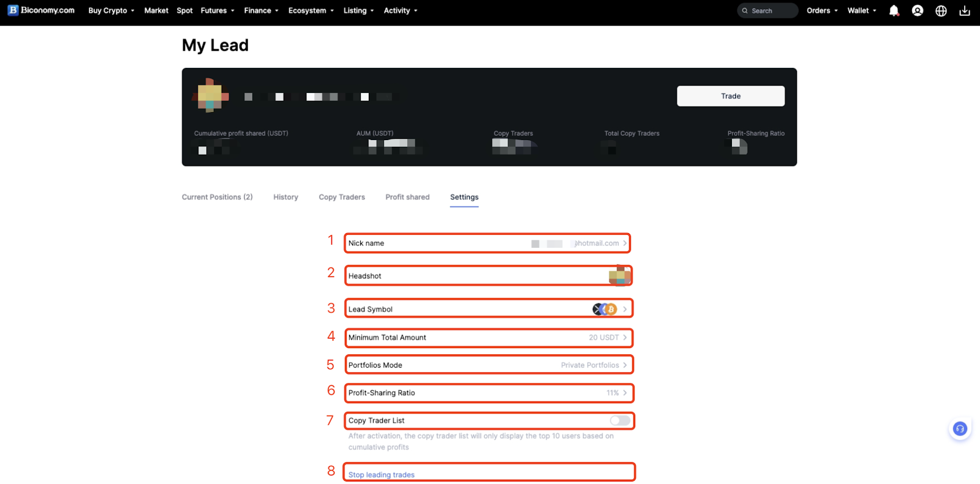
Task: Open the customer support chat bubble
Action: [x=960, y=429]
